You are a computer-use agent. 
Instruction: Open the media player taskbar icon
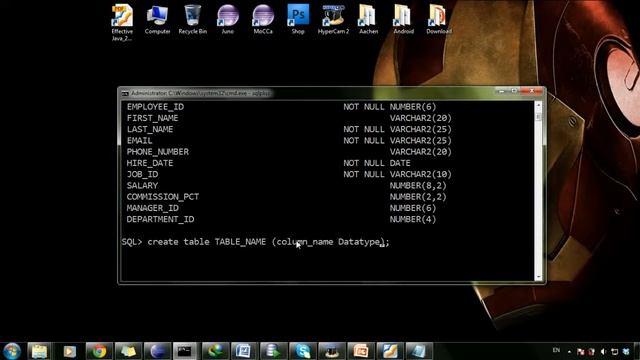coord(69,351)
